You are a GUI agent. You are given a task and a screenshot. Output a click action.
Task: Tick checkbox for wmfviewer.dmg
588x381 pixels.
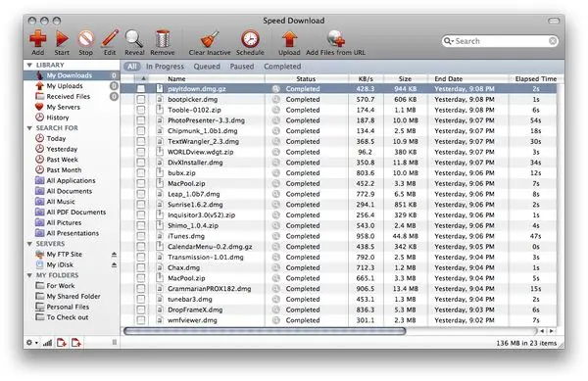click(x=140, y=320)
